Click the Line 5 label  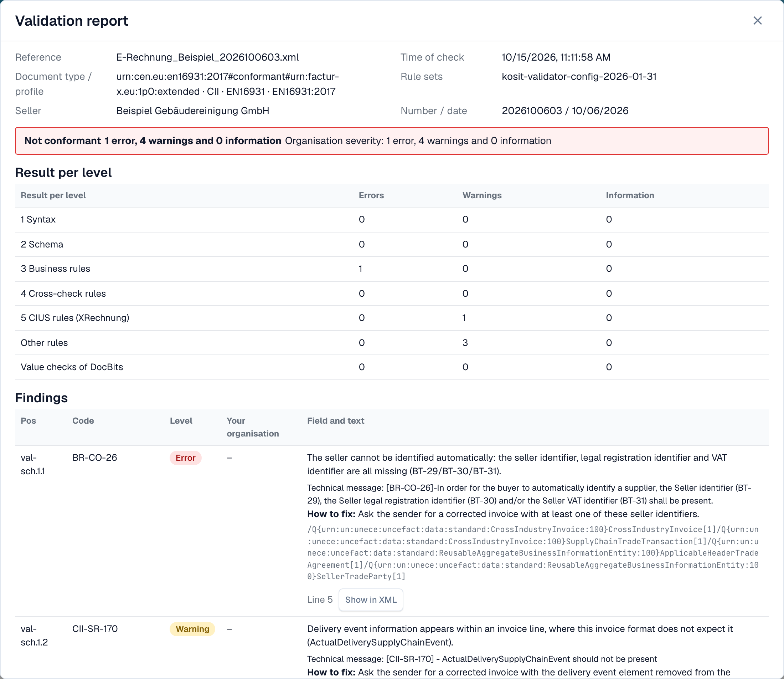pyautogui.click(x=320, y=599)
